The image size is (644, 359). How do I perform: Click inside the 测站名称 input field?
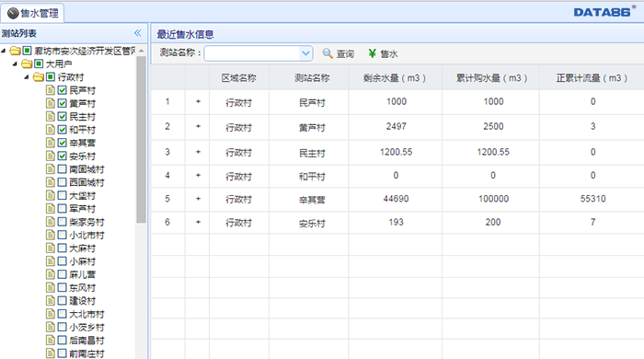click(253, 53)
